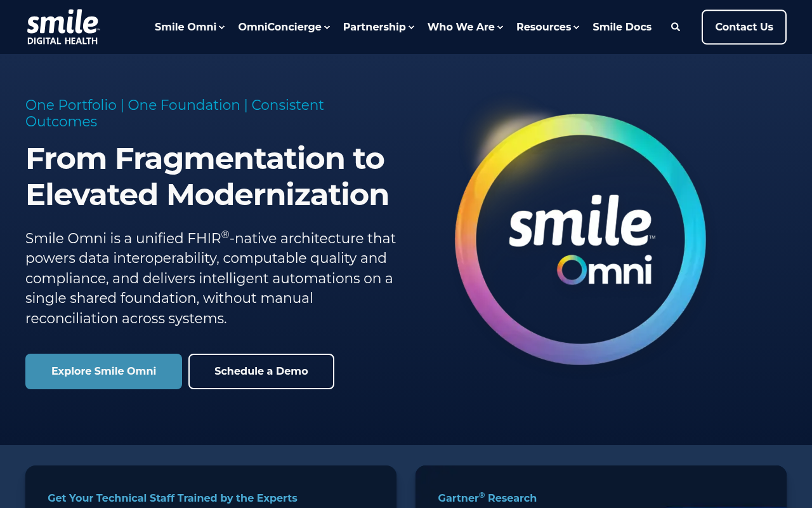Expand the Who We Are dropdown chevron

click(501, 27)
